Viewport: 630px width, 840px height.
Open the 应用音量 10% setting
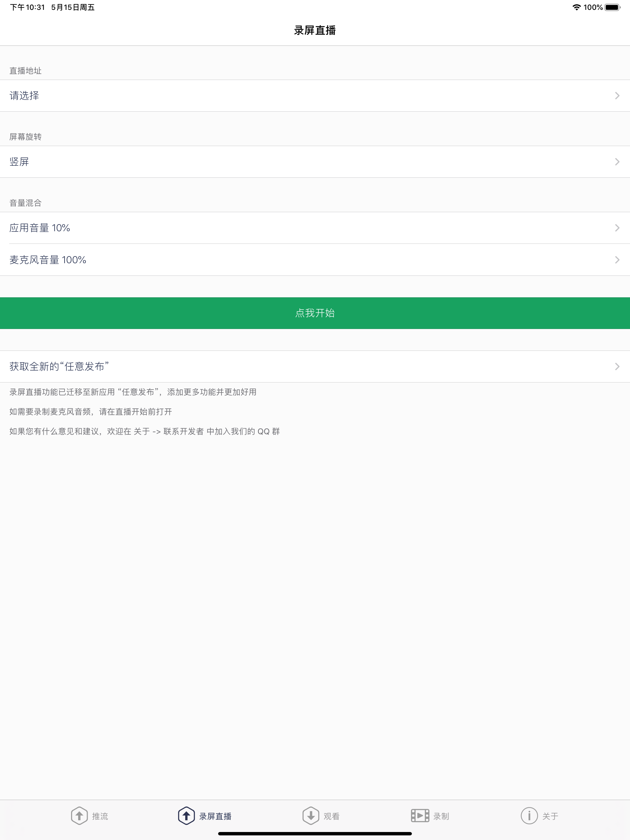315,228
